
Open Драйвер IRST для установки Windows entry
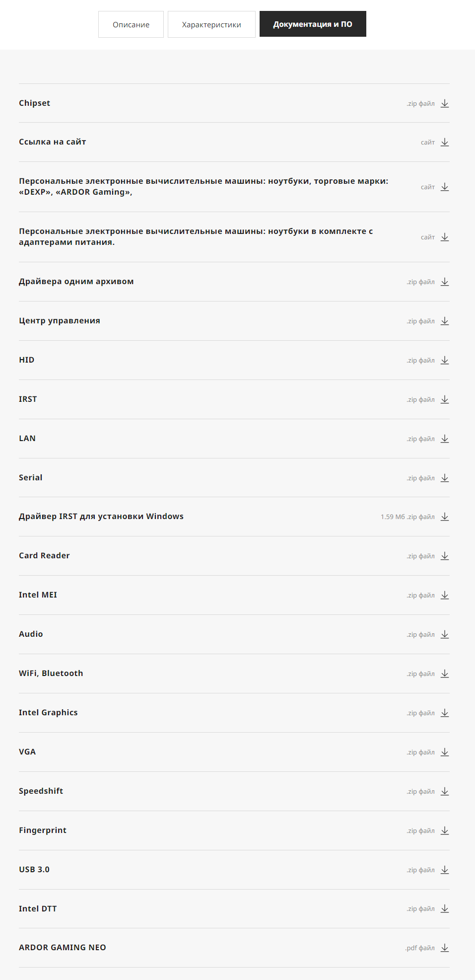click(x=101, y=517)
